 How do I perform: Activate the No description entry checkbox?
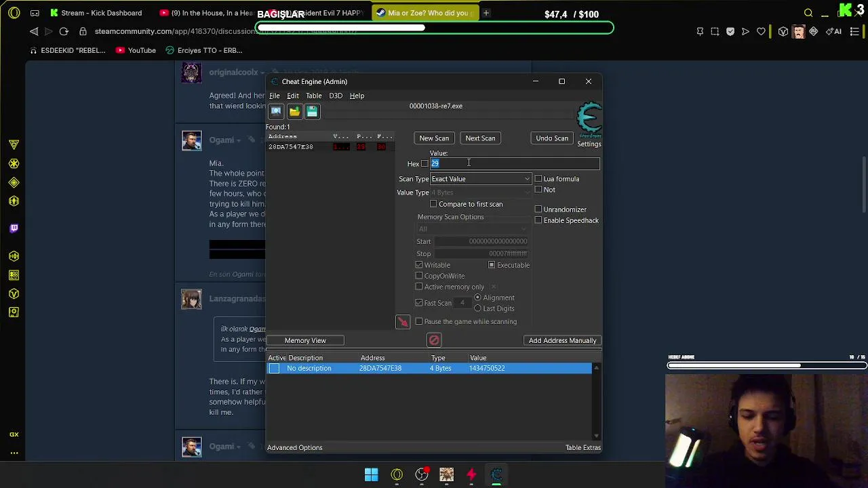click(274, 368)
